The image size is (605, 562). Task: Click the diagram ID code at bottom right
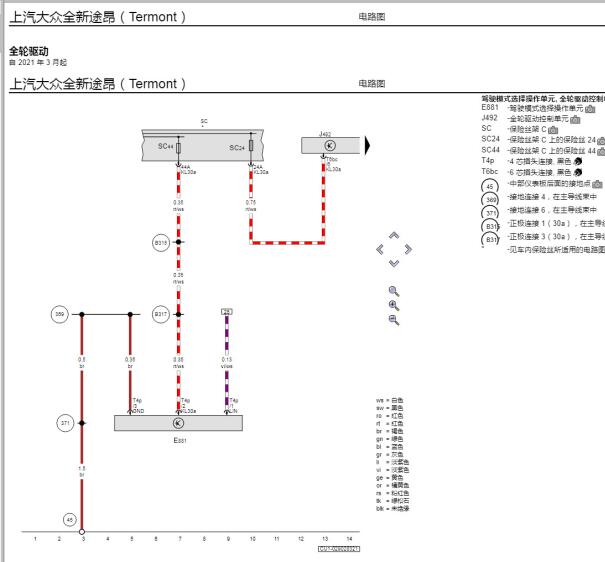pos(339,549)
